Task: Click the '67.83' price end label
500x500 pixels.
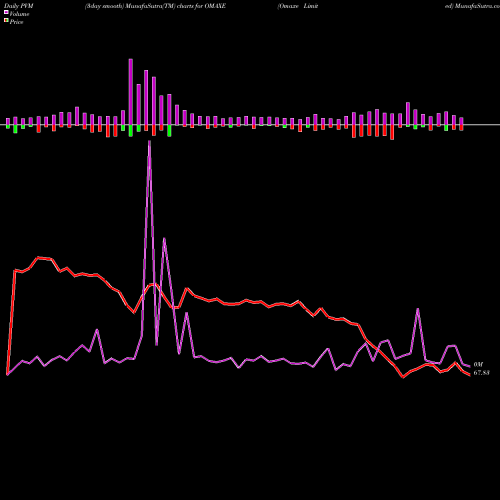Action: pos(481,373)
